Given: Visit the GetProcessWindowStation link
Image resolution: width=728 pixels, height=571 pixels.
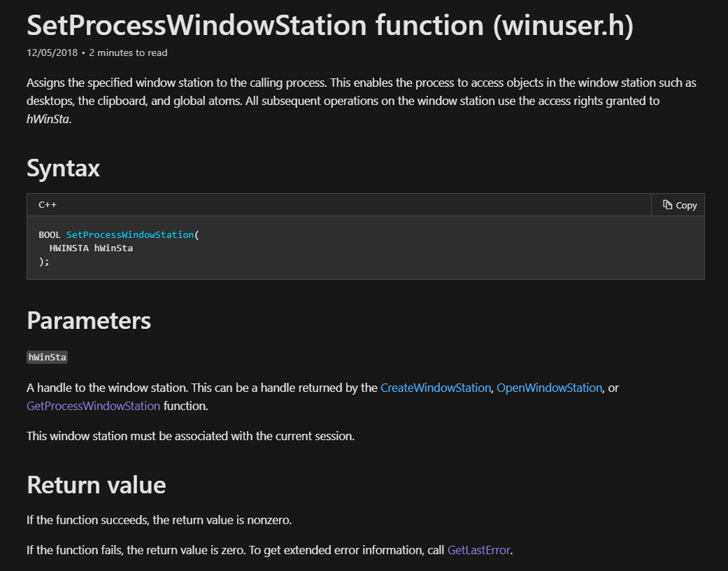Looking at the screenshot, I should click(93, 406).
